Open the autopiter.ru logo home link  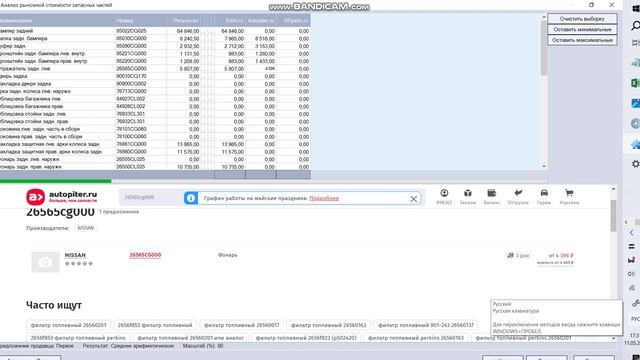pos(62,197)
